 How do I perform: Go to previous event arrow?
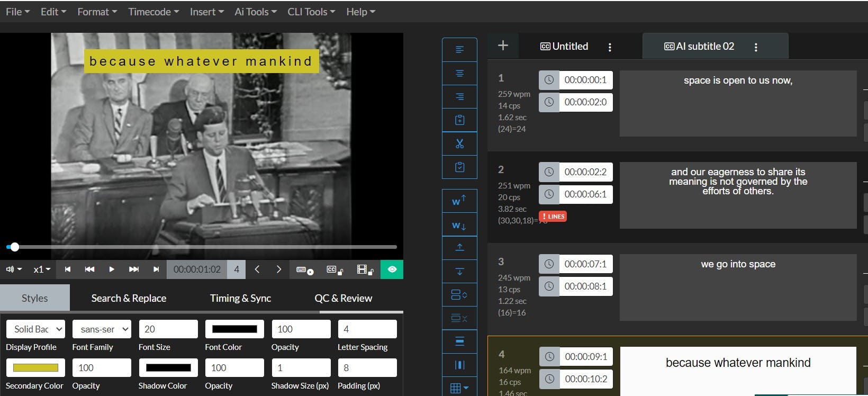click(257, 269)
